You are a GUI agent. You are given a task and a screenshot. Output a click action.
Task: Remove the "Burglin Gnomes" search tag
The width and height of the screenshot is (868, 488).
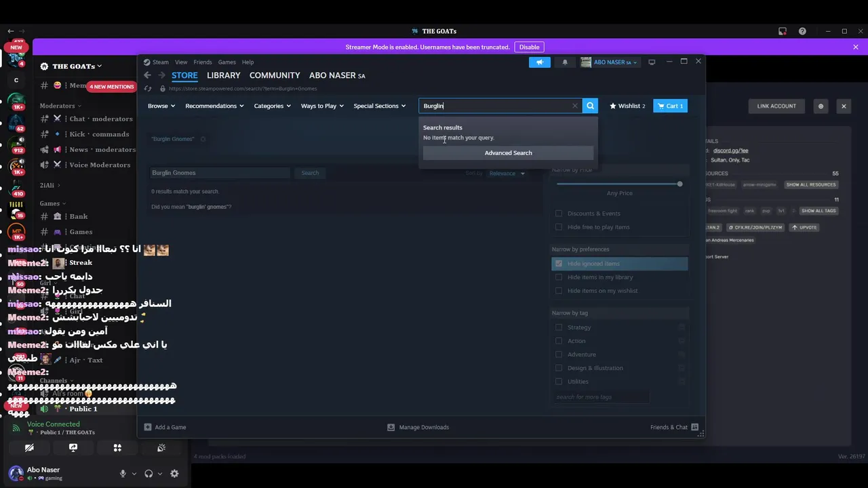pos(203,139)
